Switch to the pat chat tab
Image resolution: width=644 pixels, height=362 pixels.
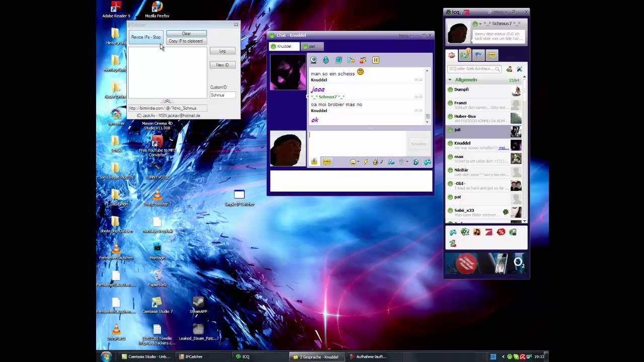tap(312, 46)
